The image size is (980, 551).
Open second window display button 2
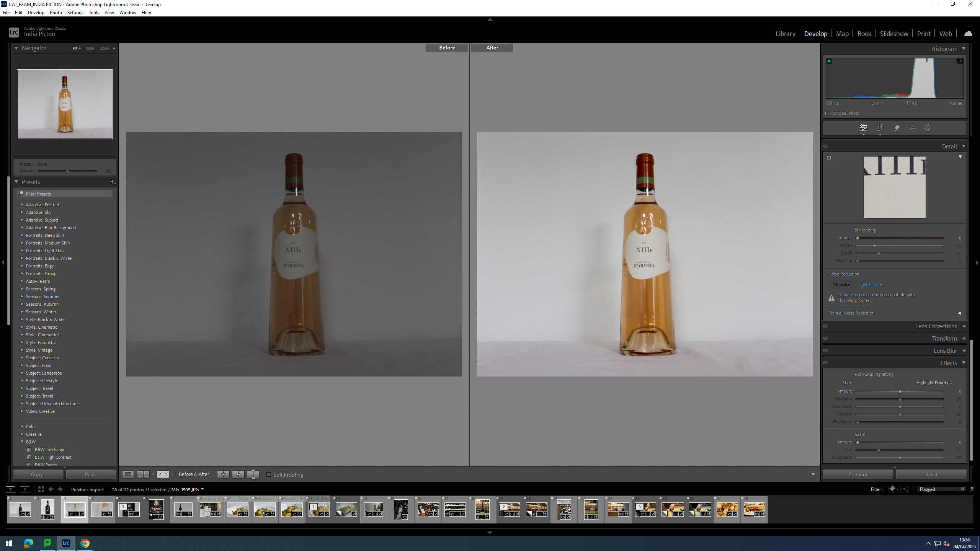click(x=25, y=489)
